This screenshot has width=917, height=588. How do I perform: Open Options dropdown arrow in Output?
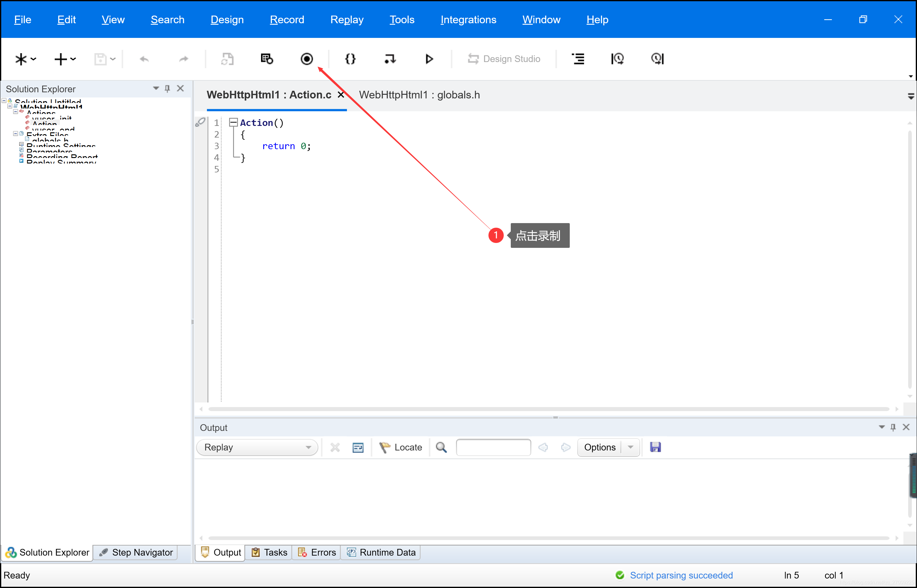point(630,447)
